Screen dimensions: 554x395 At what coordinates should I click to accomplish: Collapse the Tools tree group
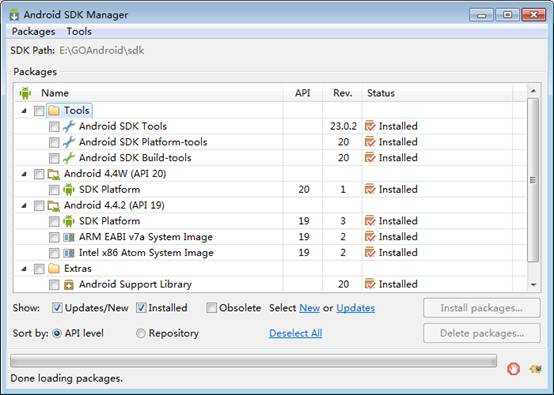24,111
